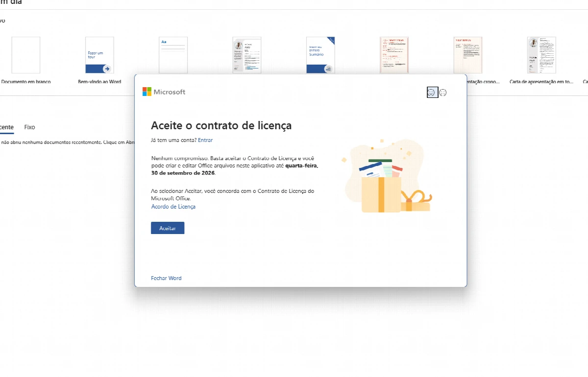Click the Aceitar button
This screenshot has width=588, height=377.
(x=168, y=228)
